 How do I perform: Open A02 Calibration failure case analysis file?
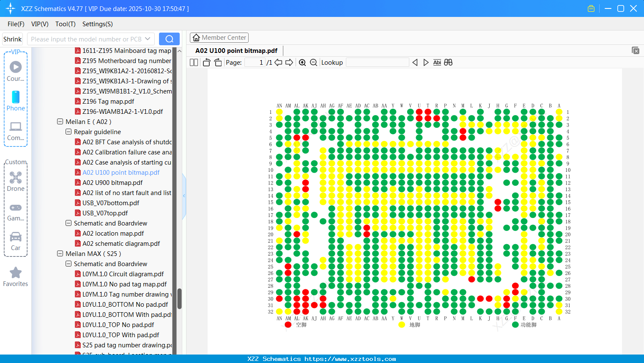pyautogui.click(x=127, y=152)
